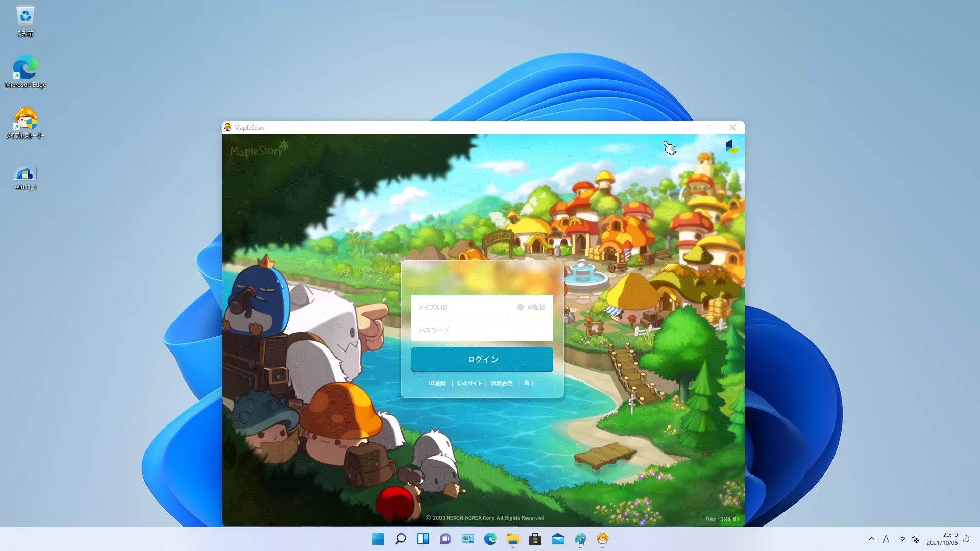
Task: Click the Nexon logo icon in MapleStory window
Action: 732,146
